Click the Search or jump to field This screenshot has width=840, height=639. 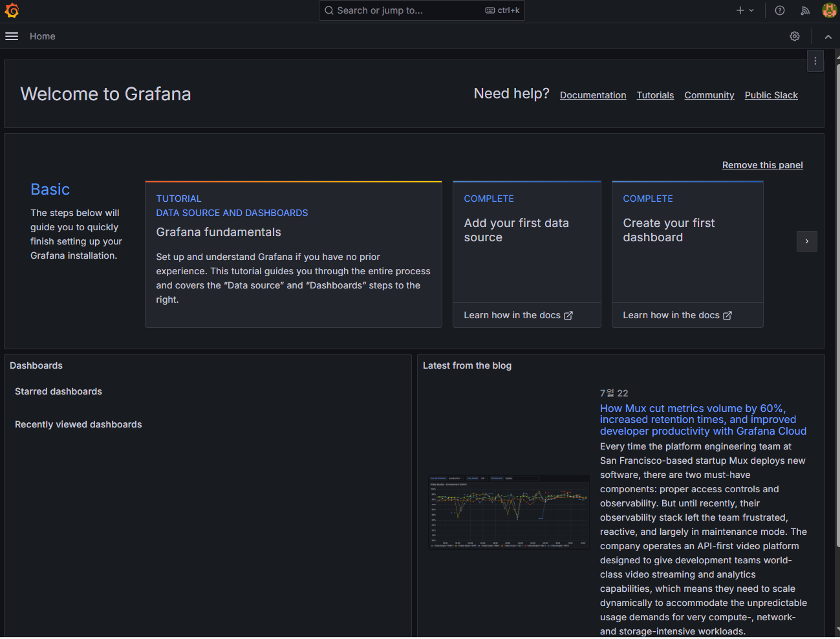[422, 10]
